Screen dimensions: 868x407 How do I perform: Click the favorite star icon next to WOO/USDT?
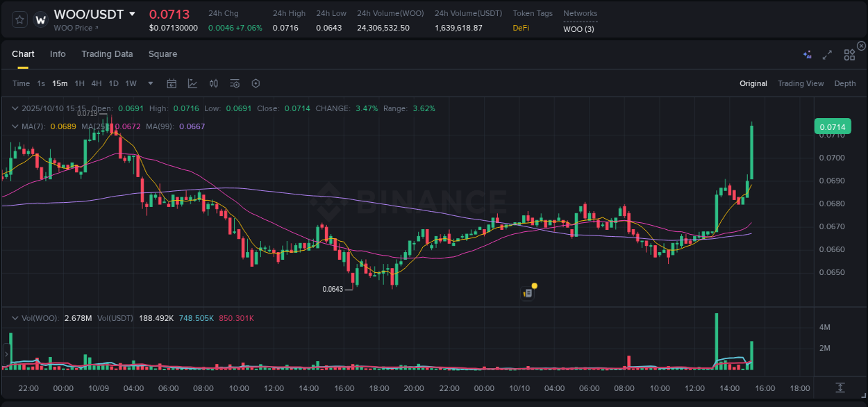point(19,19)
